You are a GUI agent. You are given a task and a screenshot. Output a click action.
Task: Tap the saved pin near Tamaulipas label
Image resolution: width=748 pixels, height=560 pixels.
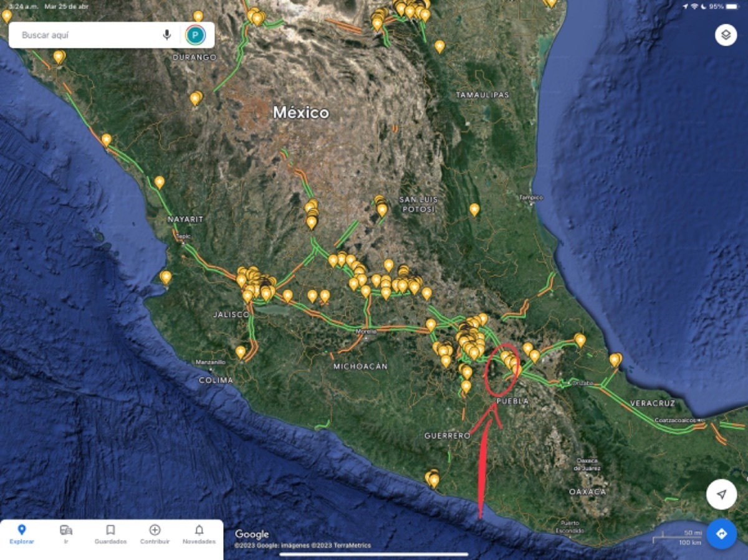coord(439,46)
